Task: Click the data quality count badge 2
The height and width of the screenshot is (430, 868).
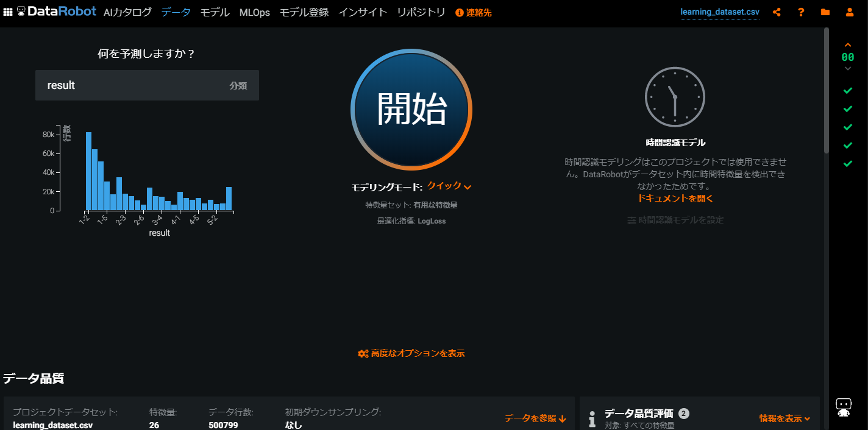Action: coord(684,414)
